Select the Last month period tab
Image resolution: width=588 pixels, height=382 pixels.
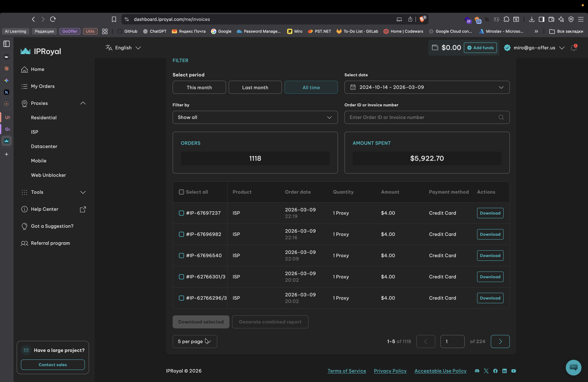click(x=255, y=87)
